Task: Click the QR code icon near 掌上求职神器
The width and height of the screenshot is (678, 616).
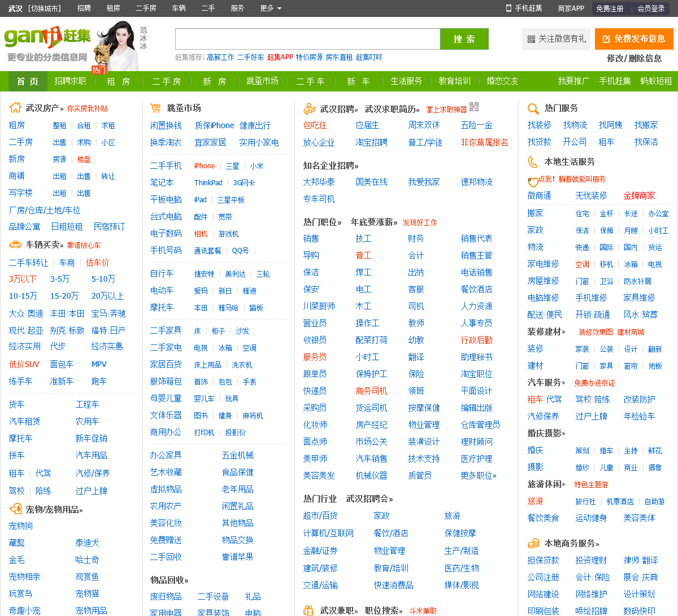Action: [474, 107]
